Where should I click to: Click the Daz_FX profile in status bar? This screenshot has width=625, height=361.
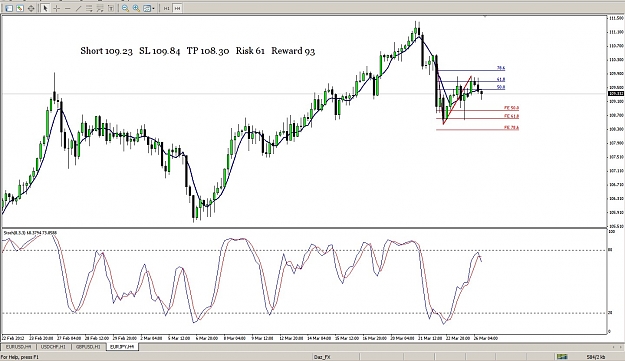tap(322, 357)
